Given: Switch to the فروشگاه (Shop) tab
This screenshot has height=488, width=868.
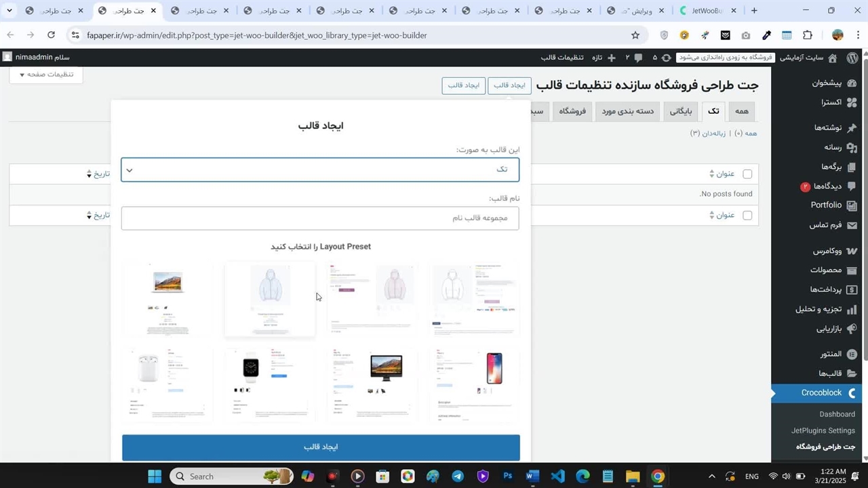Looking at the screenshot, I should coord(572,111).
